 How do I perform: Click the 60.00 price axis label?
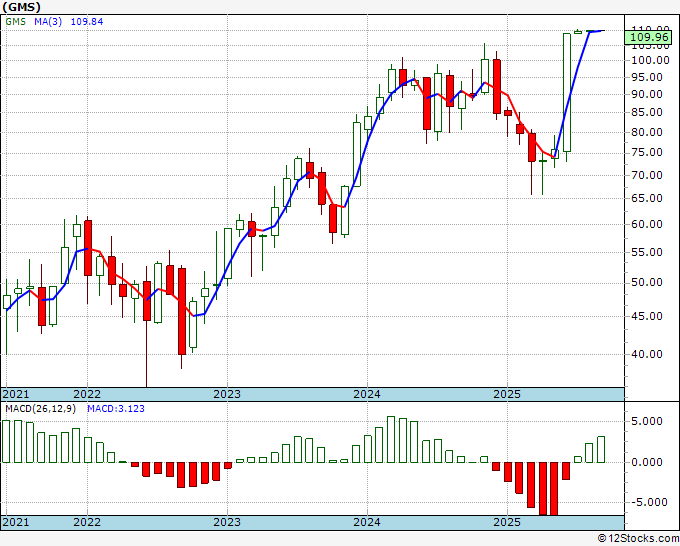point(647,224)
